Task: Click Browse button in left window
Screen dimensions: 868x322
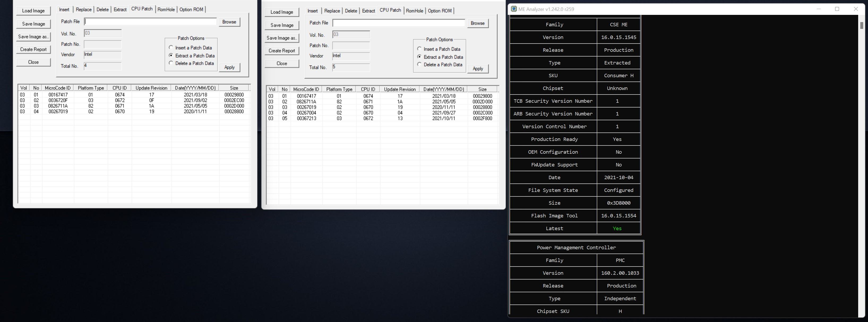Action: pyautogui.click(x=229, y=22)
